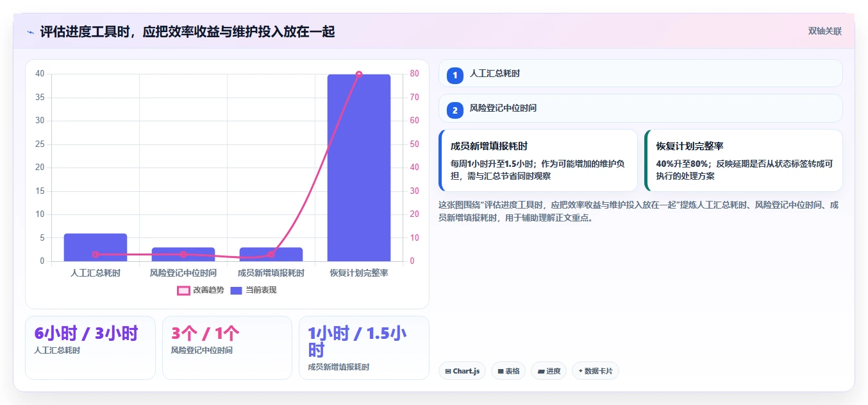The width and height of the screenshot is (868, 405).
Task: Click the 3个 / 1个 stat card
Action: 227,348
